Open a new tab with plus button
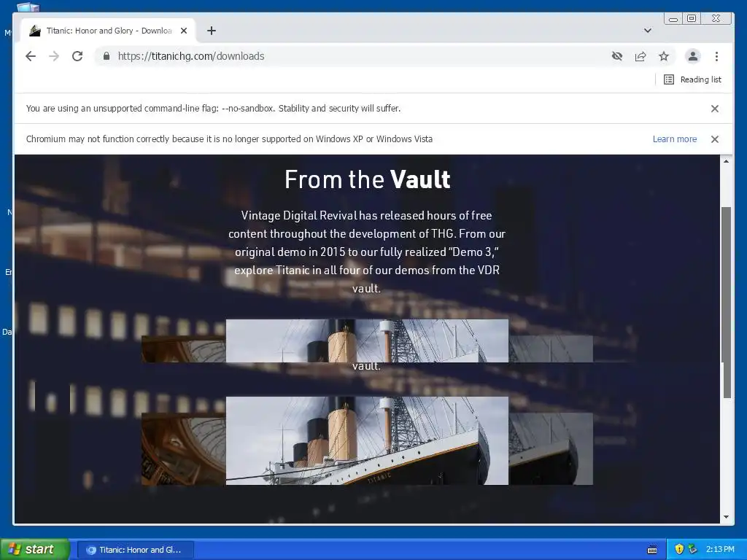Screen dimensions: 747x560 click(212, 31)
